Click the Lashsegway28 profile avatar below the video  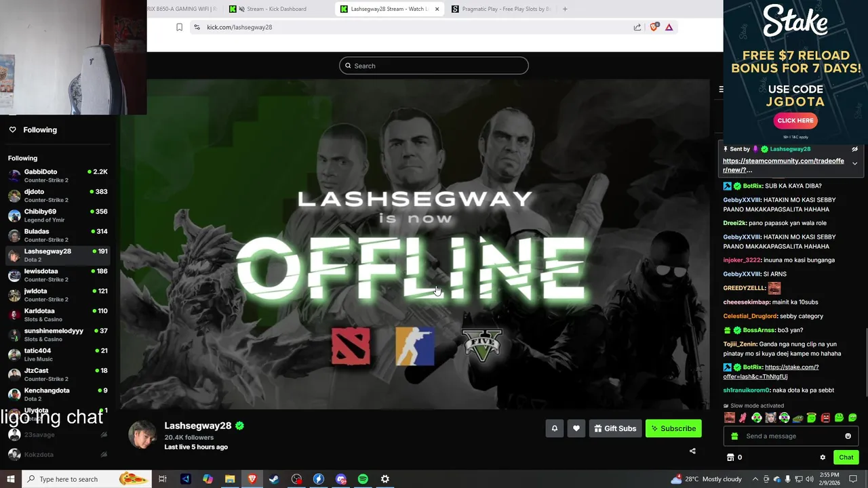tap(142, 436)
